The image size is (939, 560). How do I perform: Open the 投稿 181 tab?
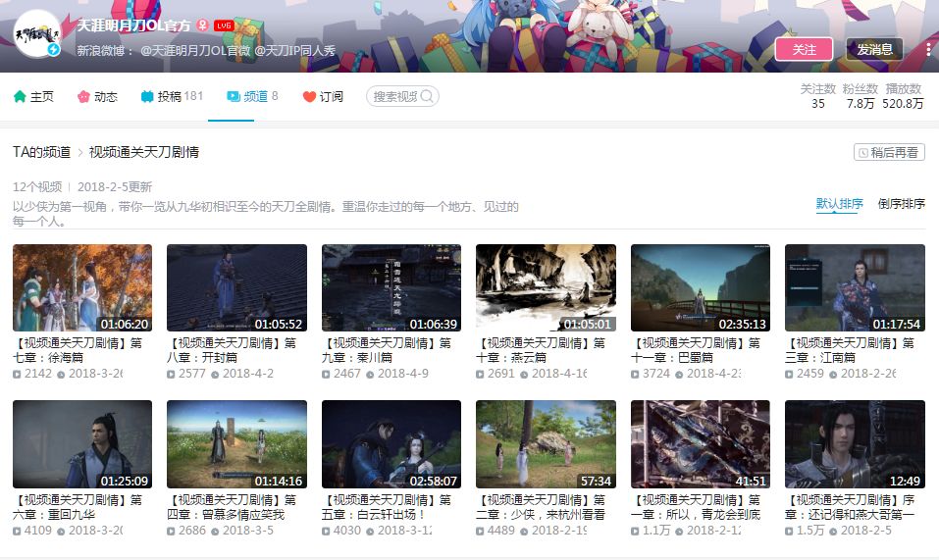pos(172,96)
